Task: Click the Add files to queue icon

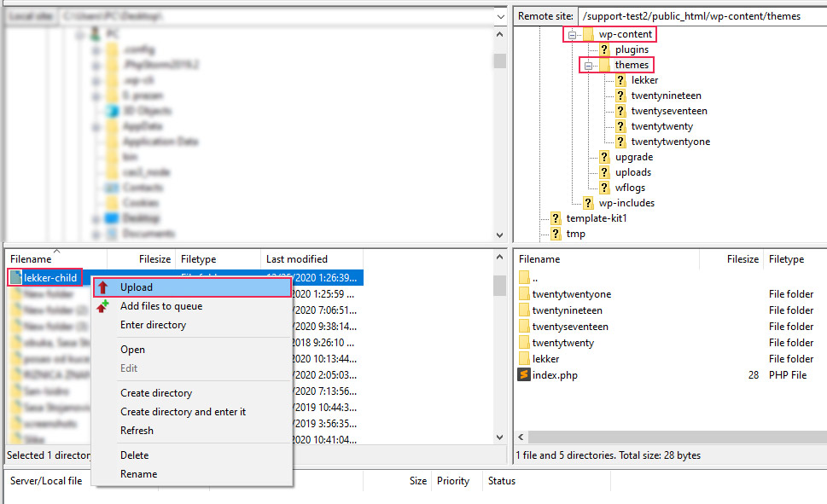Action: (x=103, y=306)
